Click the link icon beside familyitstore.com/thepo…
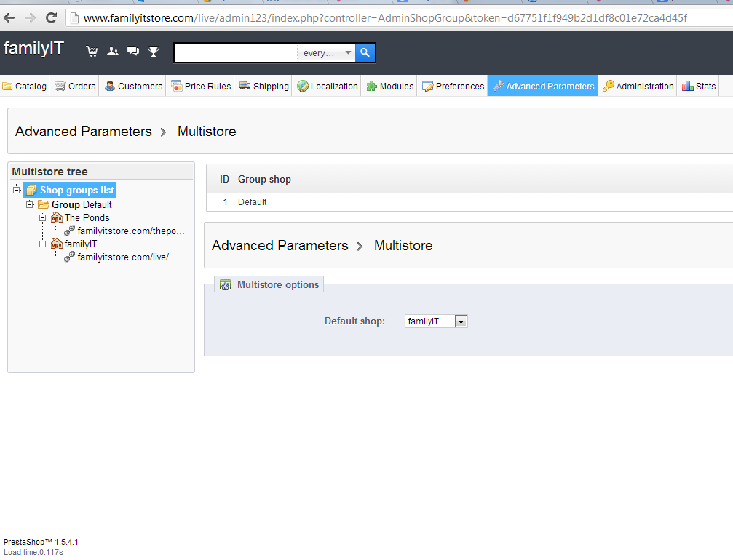733x560 pixels. pos(70,231)
